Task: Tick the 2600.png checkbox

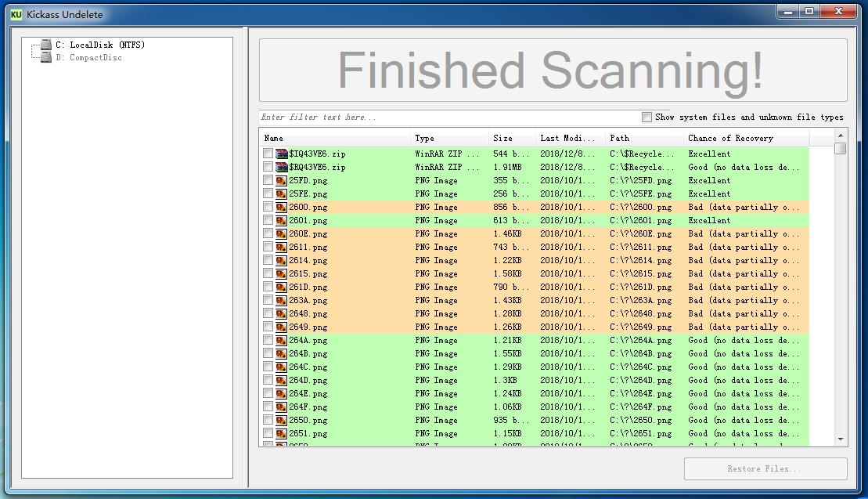Action: (x=268, y=207)
